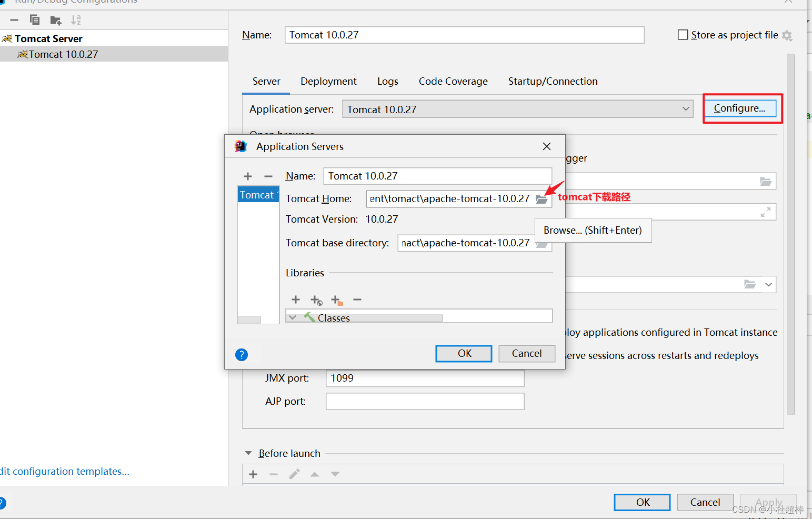The width and height of the screenshot is (812, 519).
Task: Sort configurations alphabetically
Action: coord(76,20)
